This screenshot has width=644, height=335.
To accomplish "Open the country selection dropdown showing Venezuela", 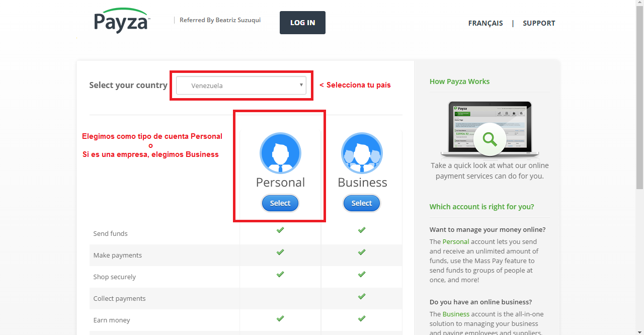I will [x=242, y=85].
